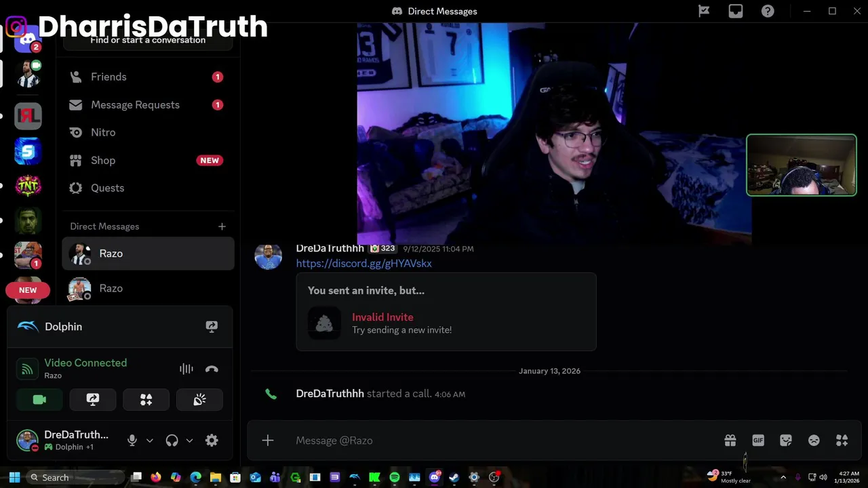Open Spotify from the taskbar

(395, 477)
